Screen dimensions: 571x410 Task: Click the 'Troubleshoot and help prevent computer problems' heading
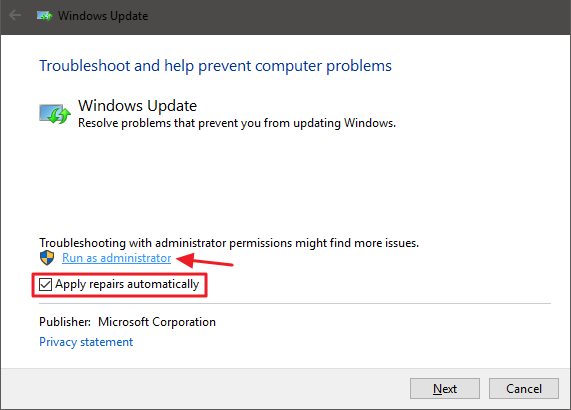coord(215,66)
